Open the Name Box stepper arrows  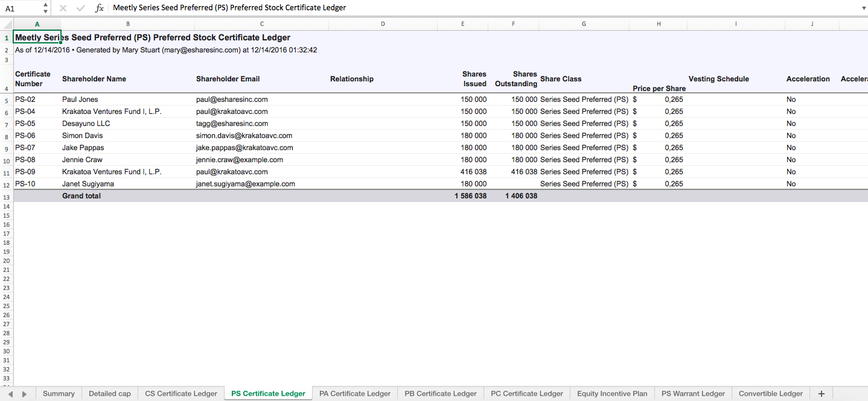click(x=46, y=8)
